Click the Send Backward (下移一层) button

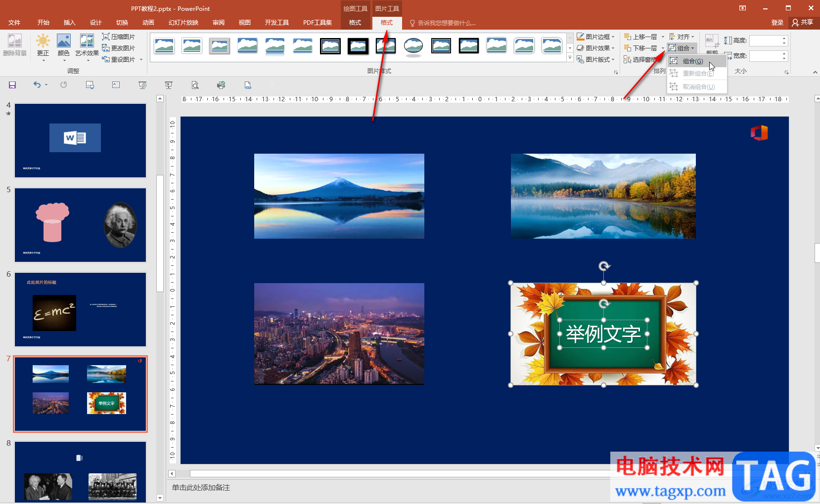pyautogui.click(x=640, y=48)
